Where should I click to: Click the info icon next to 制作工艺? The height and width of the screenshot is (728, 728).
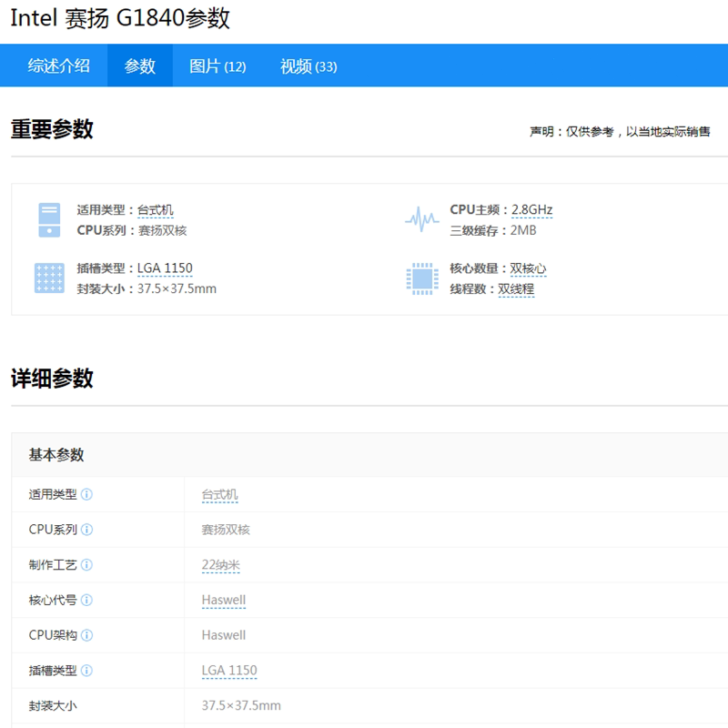pyautogui.click(x=86, y=565)
